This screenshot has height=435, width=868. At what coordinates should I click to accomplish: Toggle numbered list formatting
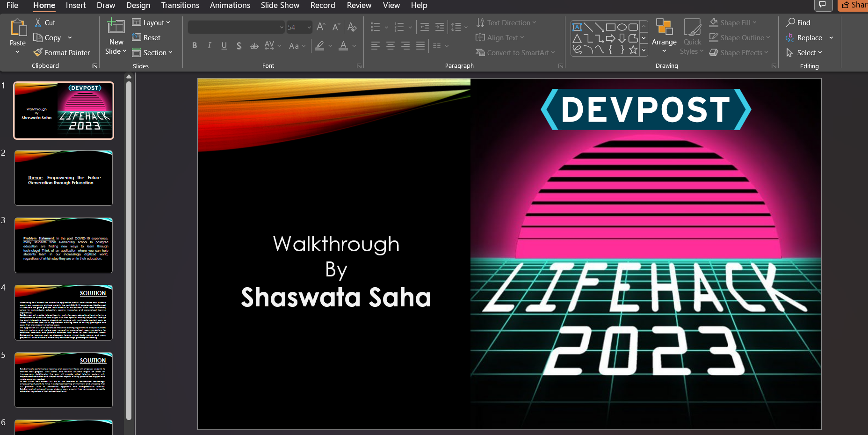(x=400, y=27)
